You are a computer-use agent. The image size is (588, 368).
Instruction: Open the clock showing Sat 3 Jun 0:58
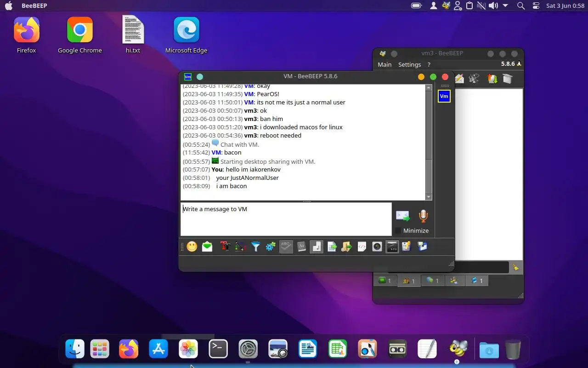tap(565, 6)
